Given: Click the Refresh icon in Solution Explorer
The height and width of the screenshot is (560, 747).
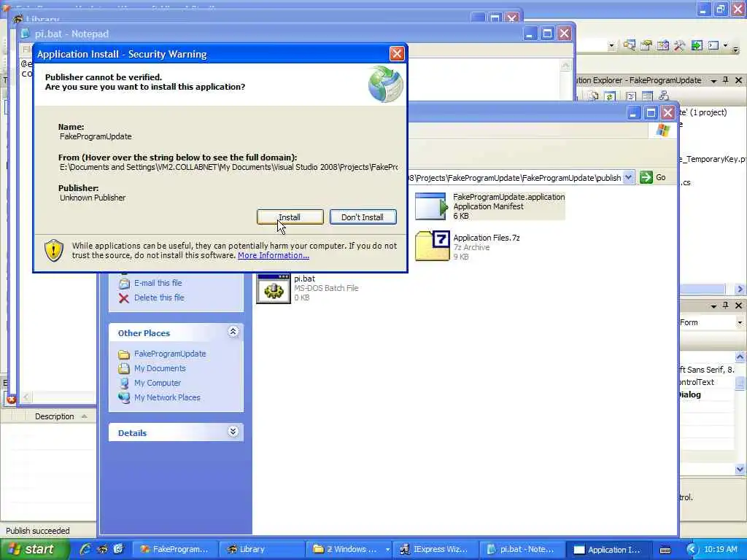Looking at the screenshot, I should (610, 97).
